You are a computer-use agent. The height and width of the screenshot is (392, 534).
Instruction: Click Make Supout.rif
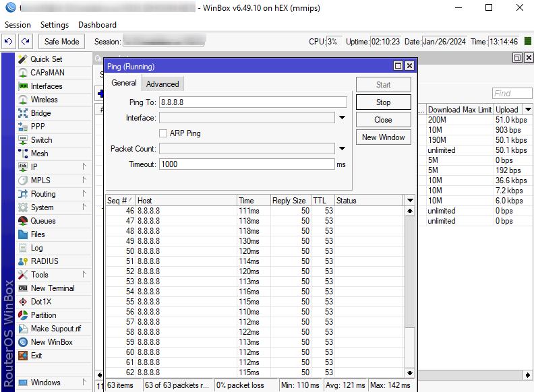[x=56, y=329]
